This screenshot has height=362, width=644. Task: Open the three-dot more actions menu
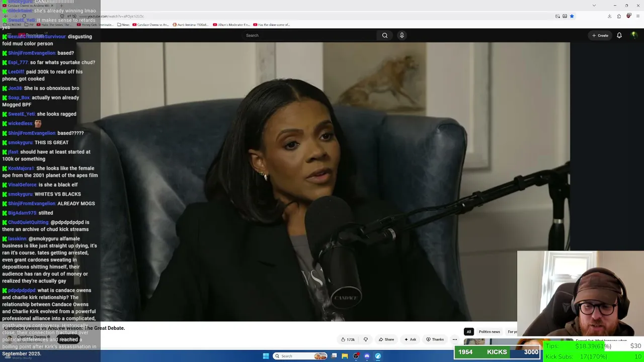[455, 339]
